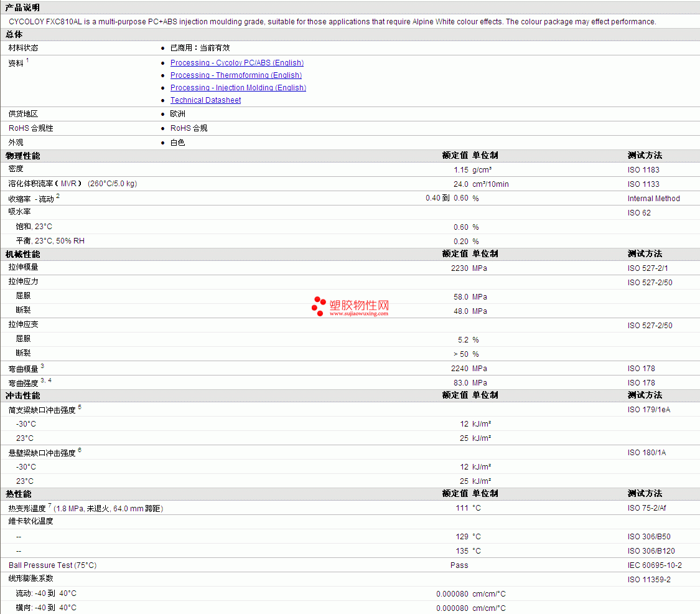
Task: Click the 平衡, 23°C, 50% RH row label
Action: pyautogui.click(x=50, y=241)
